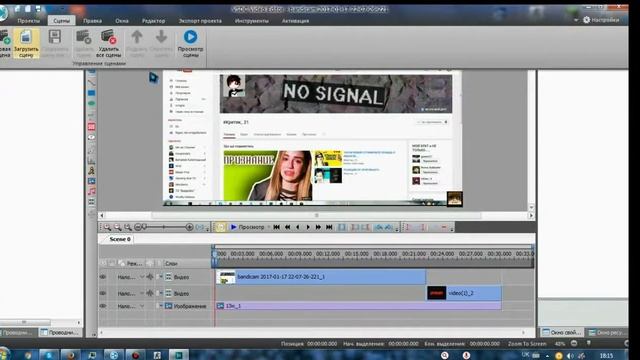Click the Настройки gear icon
This screenshot has width=640, height=360.
pos(587,20)
